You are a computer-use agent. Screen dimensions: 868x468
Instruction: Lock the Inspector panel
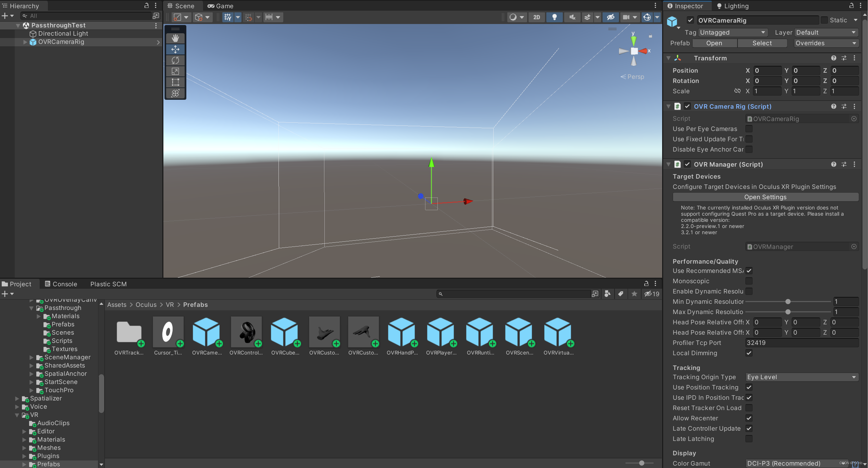(851, 5)
